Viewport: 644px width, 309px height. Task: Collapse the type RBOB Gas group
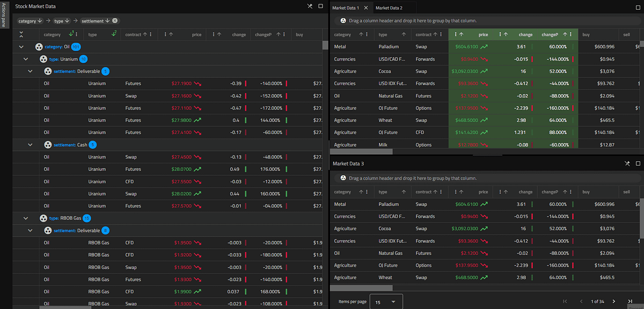click(26, 218)
